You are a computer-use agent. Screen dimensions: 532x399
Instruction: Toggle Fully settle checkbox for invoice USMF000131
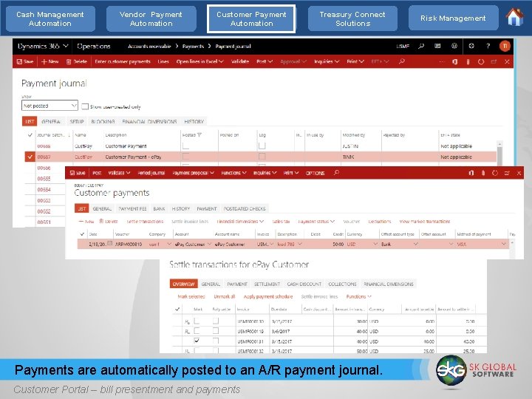(x=216, y=341)
